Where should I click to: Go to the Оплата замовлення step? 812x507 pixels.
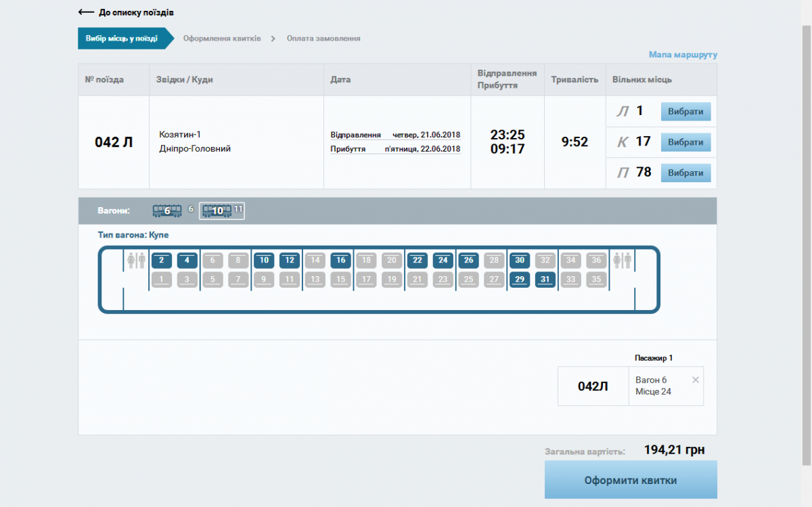[323, 39]
